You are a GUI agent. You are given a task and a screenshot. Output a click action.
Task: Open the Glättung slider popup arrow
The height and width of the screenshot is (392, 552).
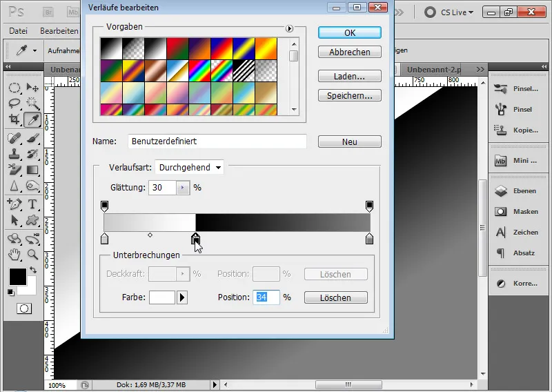(x=183, y=187)
